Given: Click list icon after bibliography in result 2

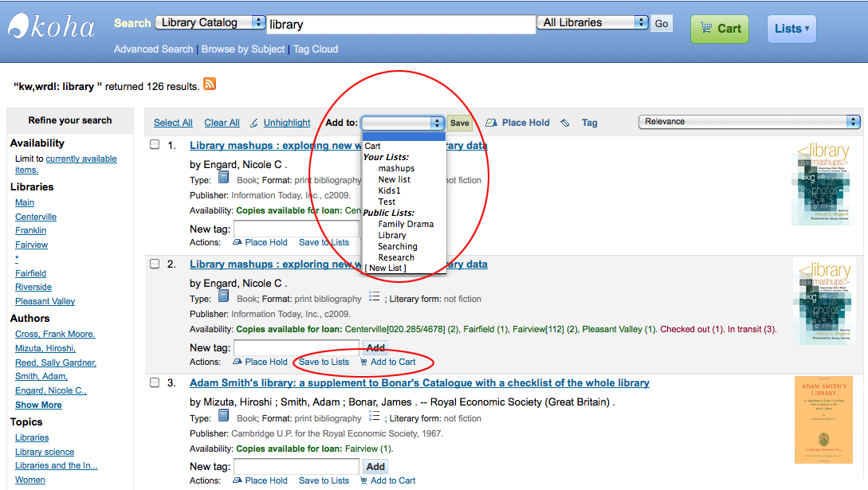Looking at the screenshot, I should coord(374,297).
